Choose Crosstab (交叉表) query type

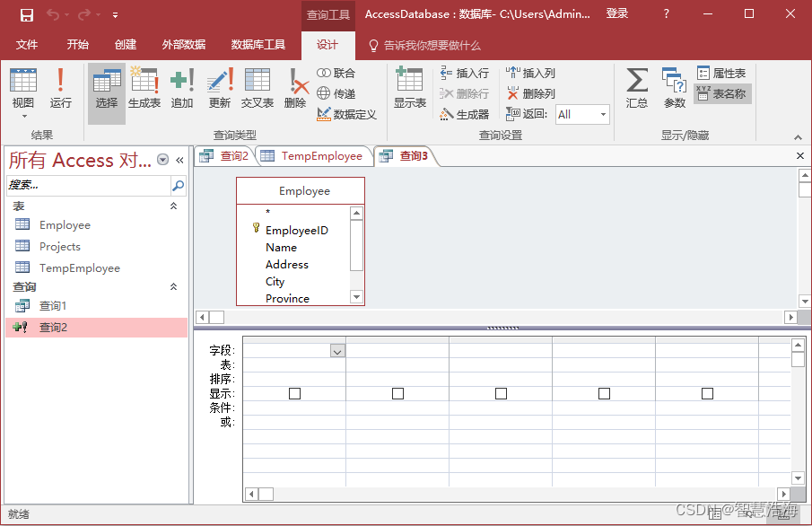(x=258, y=88)
